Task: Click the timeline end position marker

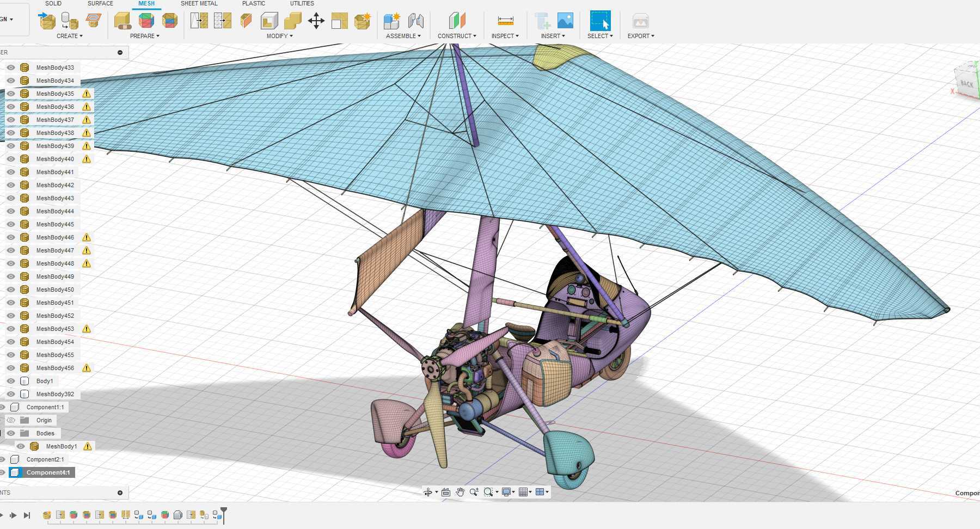Action: click(223, 515)
